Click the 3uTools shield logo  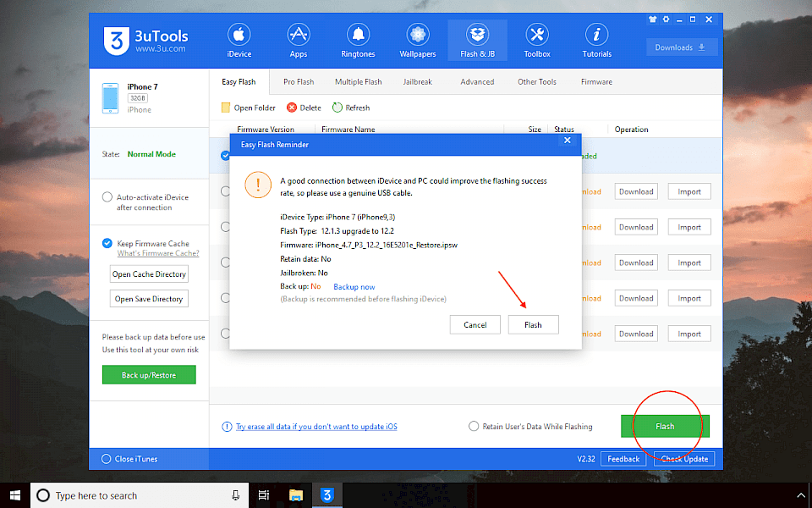tap(117, 41)
